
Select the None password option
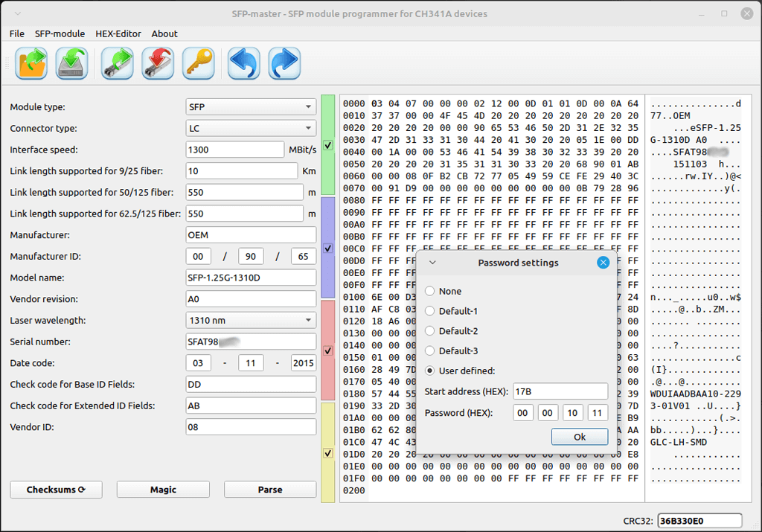(x=430, y=291)
